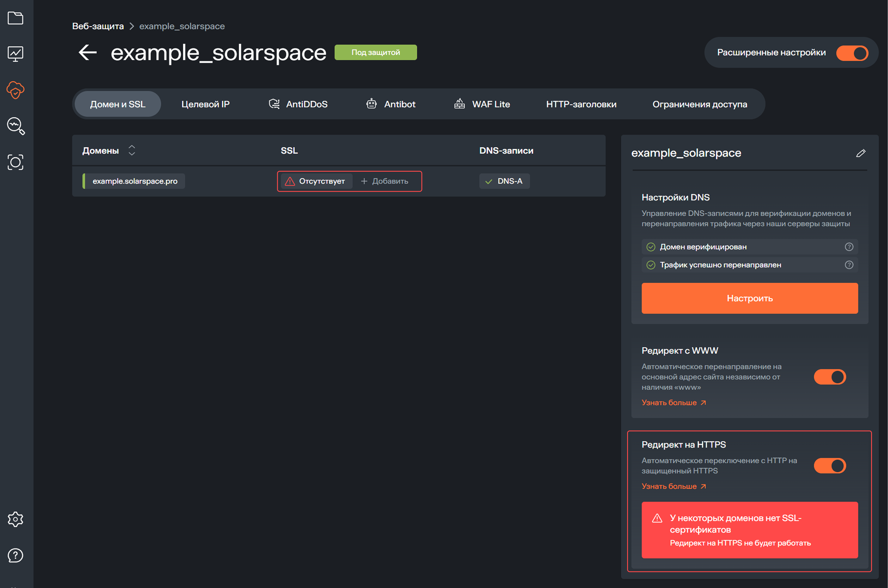
Task: Open the analytics magnifier sidebar icon
Action: [x=15, y=126]
